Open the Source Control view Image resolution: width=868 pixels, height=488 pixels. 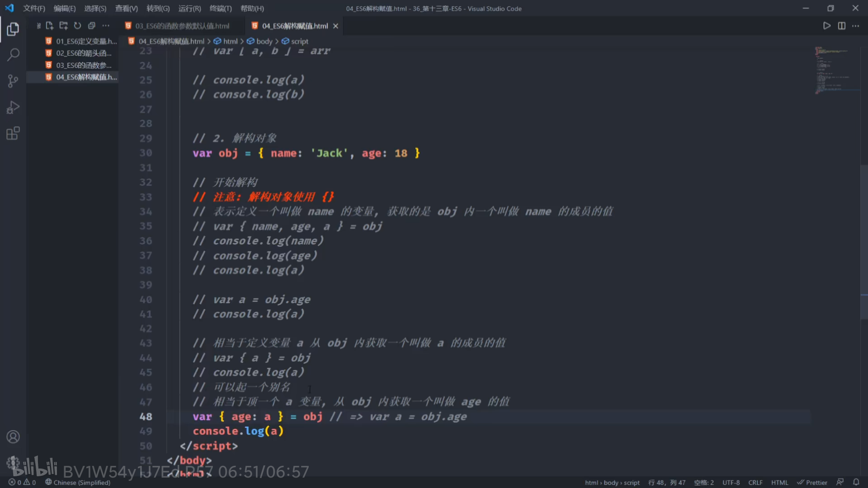[13, 81]
